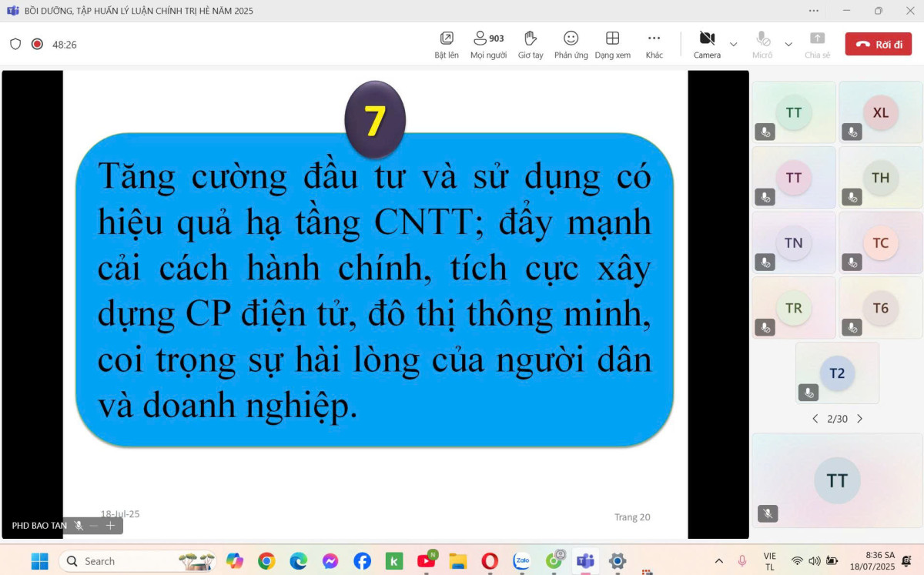Expand the camera options dropdown arrow
Screen dimensions: 924x575
pyautogui.click(x=734, y=44)
